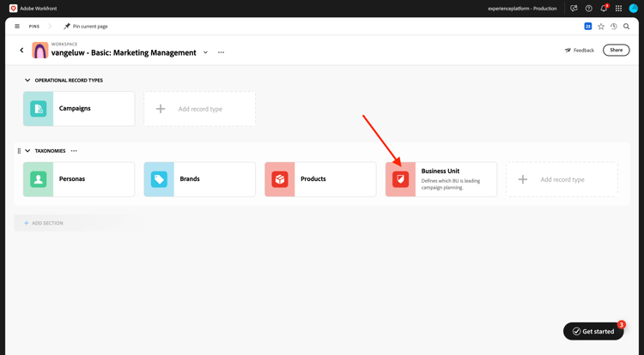Open the Personas card
The height and width of the screenshot is (355, 644).
click(x=79, y=179)
